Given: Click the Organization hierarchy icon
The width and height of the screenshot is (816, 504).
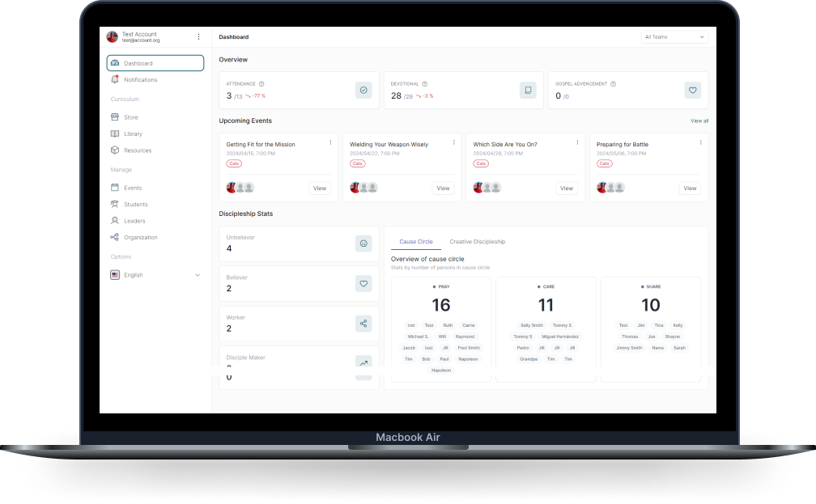Looking at the screenshot, I should (115, 237).
